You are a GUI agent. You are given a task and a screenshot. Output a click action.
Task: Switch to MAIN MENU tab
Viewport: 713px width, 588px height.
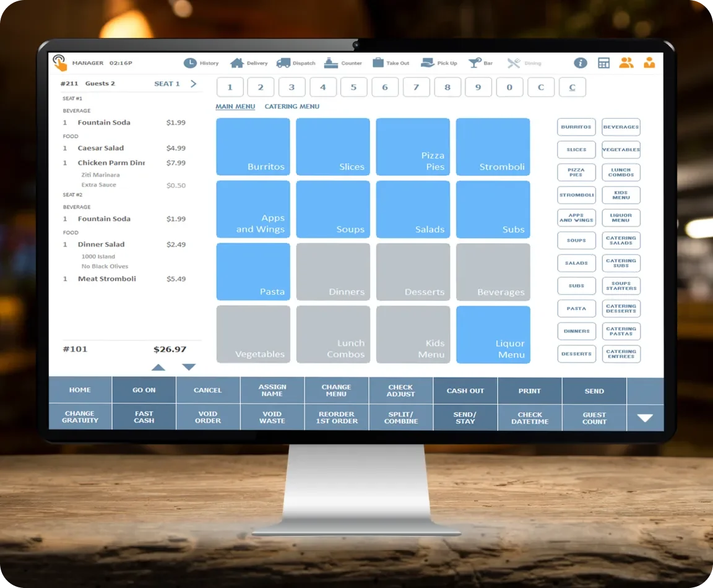point(235,106)
